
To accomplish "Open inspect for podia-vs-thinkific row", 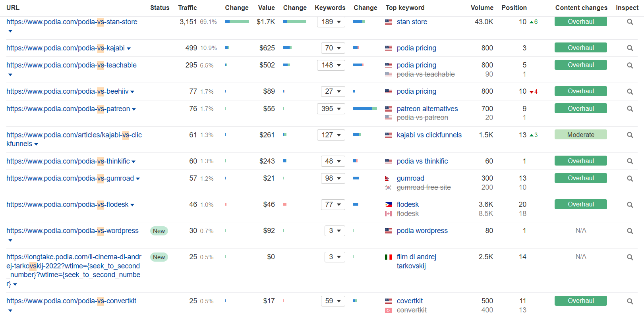I will pos(630,161).
